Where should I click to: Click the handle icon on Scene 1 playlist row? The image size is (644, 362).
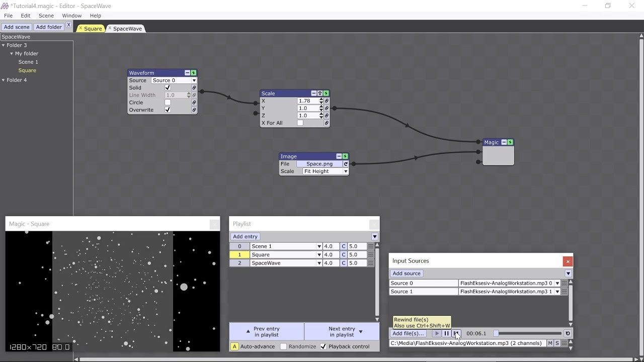[371, 246]
